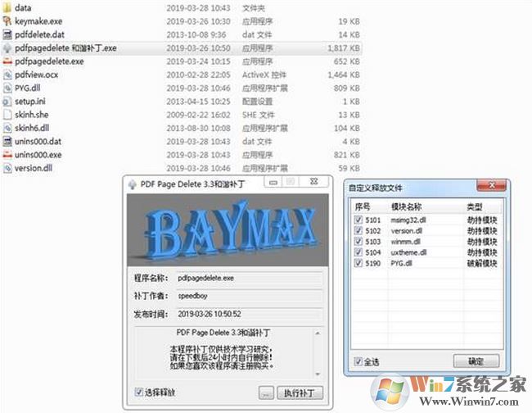Select file name skinh6.dll
This screenshot has height=413, width=532.
pos(32,128)
